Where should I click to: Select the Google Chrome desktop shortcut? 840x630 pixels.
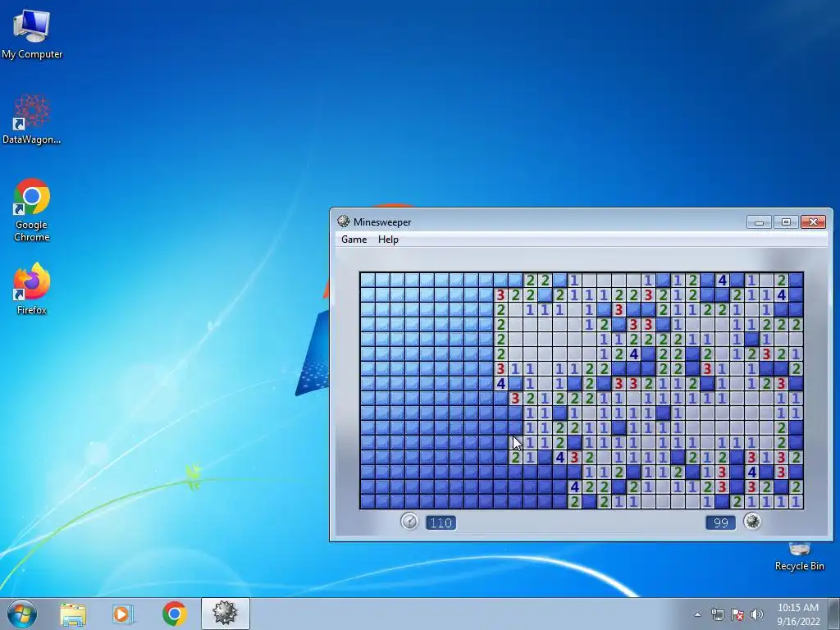(x=32, y=210)
